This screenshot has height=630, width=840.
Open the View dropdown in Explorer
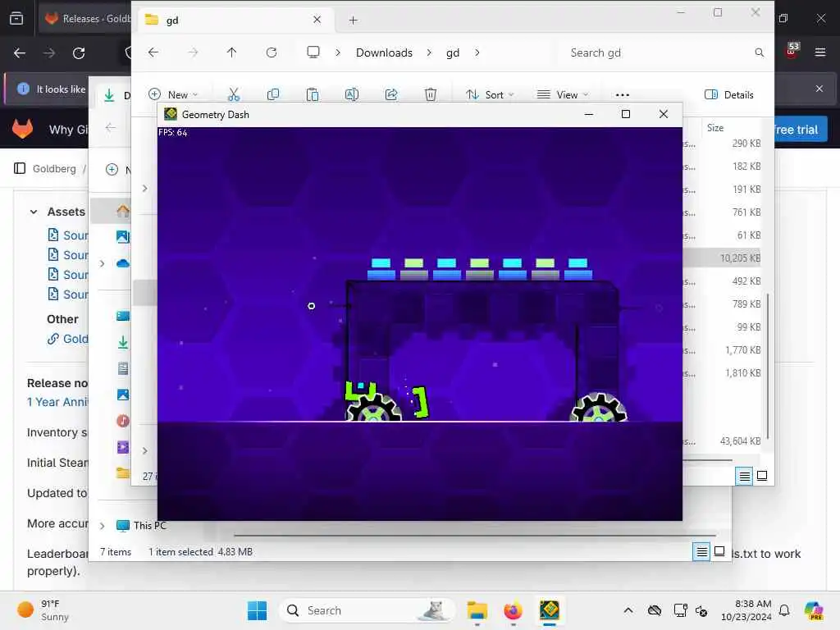pyautogui.click(x=563, y=95)
